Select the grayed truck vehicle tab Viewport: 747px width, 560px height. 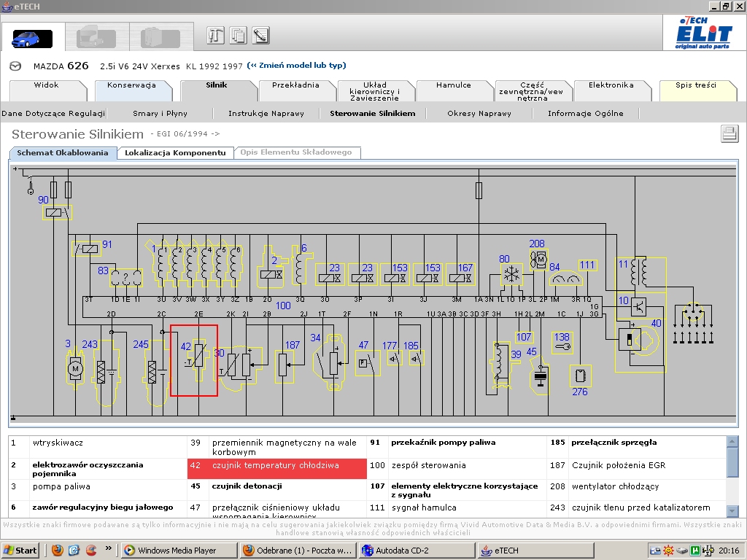coord(97,38)
